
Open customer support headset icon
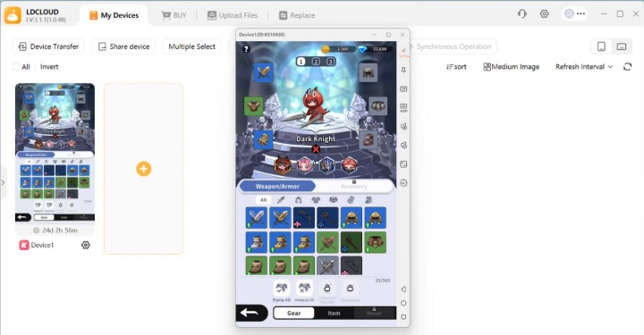pos(522,14)
